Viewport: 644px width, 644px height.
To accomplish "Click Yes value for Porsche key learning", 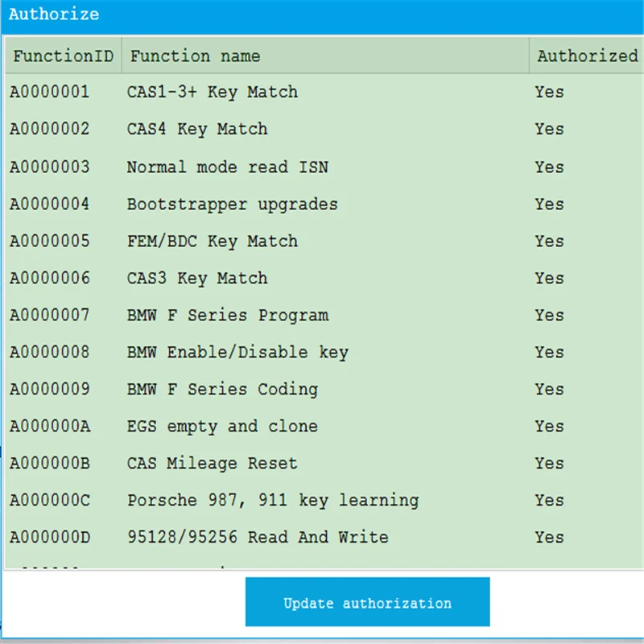I will coord(549,500).
